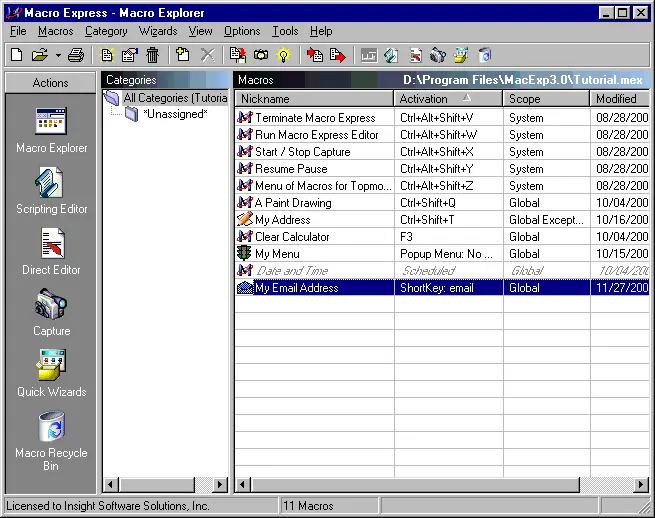The width and height of the screenshot is (655, 518).
Task: Click the light bulb toolbar icon
Action: [284, 55]
